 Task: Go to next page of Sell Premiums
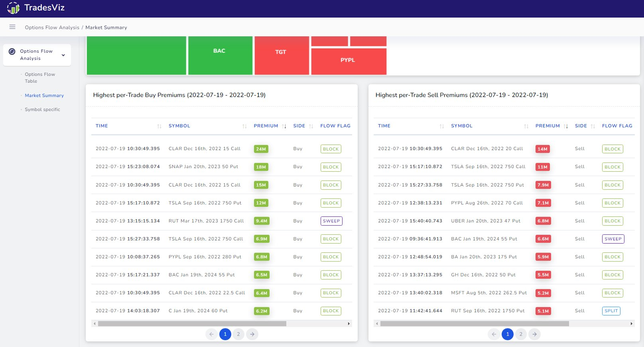pos(534,334)
